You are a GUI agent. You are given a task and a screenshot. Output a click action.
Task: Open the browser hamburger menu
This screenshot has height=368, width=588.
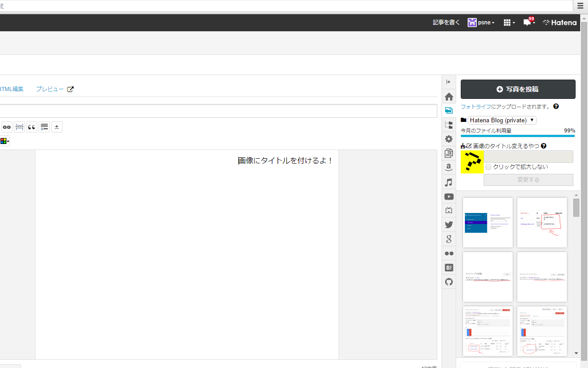click(x=581, y=6)
